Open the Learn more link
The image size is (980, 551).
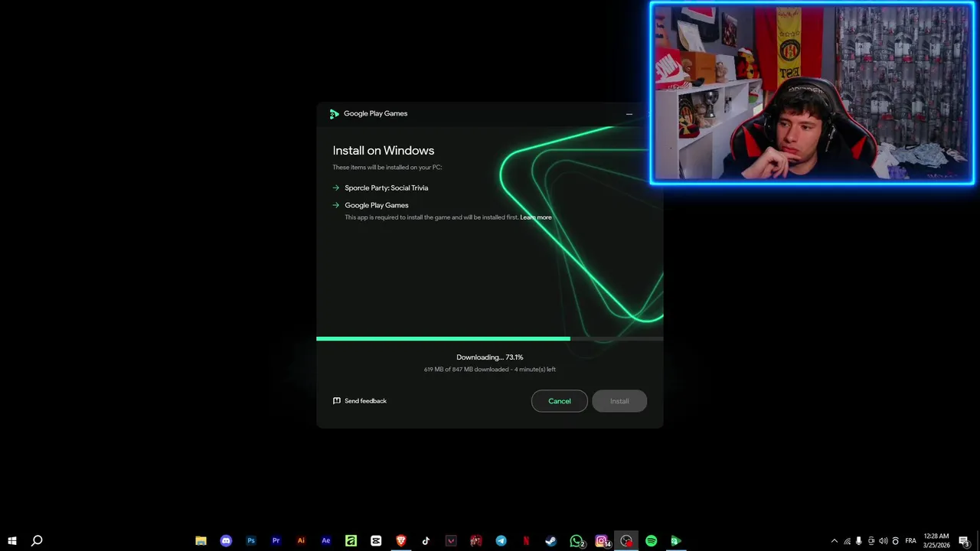click(536, 217)
